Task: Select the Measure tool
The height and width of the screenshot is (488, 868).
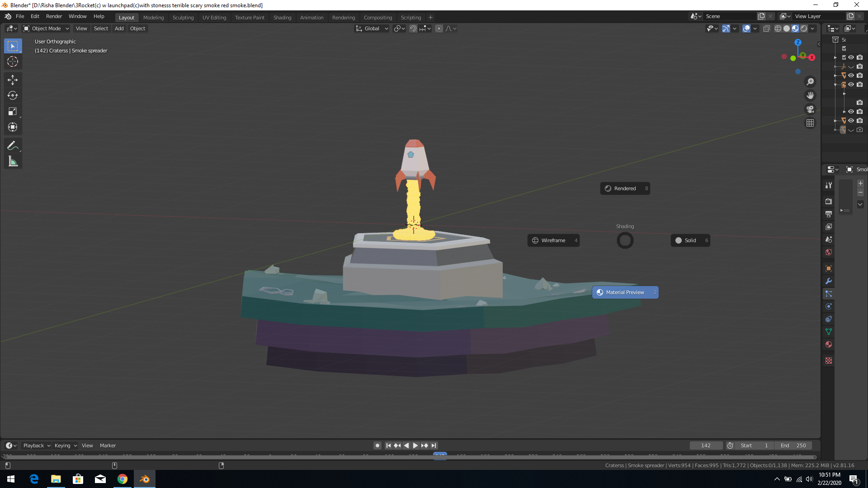Action: point(13,162)
